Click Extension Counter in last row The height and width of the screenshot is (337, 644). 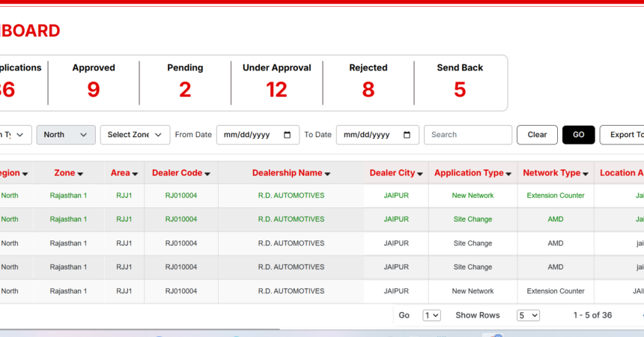coord(556,291)
